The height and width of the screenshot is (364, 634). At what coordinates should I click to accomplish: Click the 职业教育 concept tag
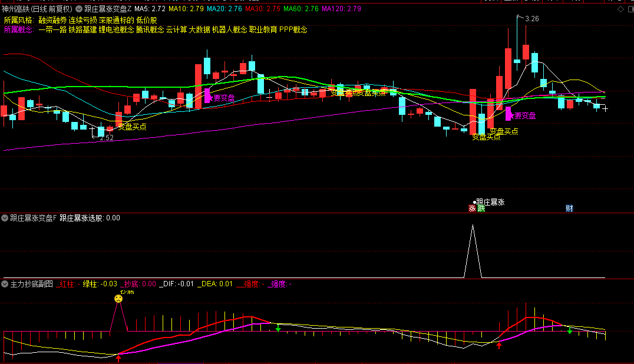pos(263,30)
